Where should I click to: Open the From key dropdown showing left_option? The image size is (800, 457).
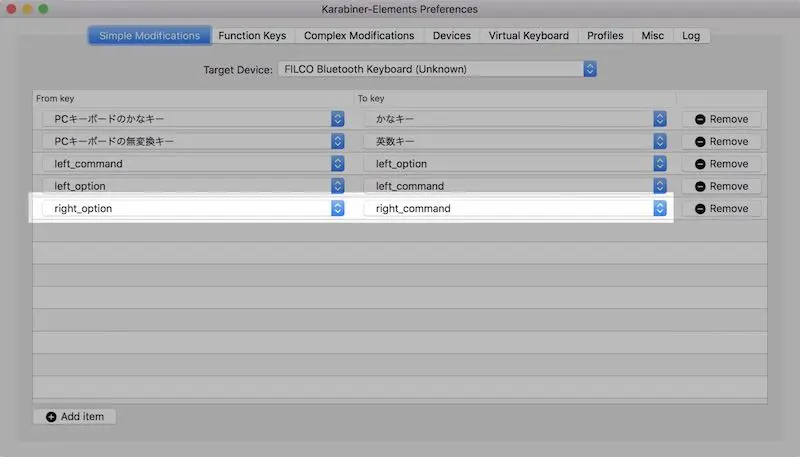click(193, 186)
